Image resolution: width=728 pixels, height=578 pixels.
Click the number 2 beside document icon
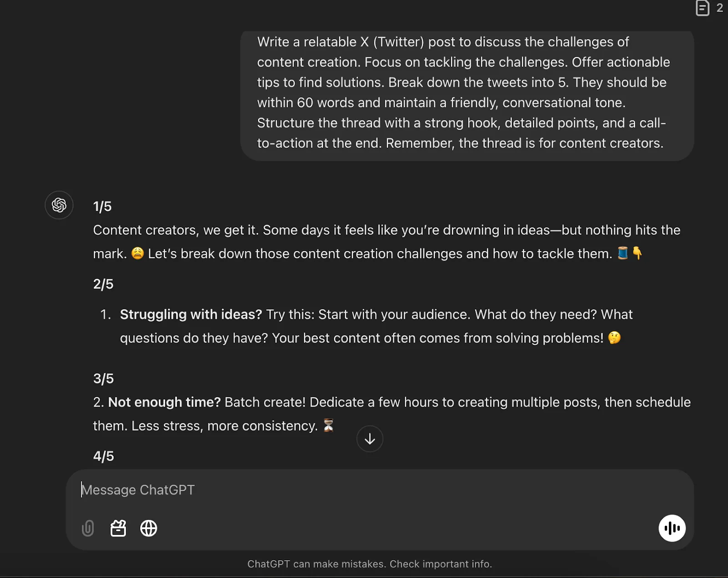pyautogui.click(x=720, y=8)
